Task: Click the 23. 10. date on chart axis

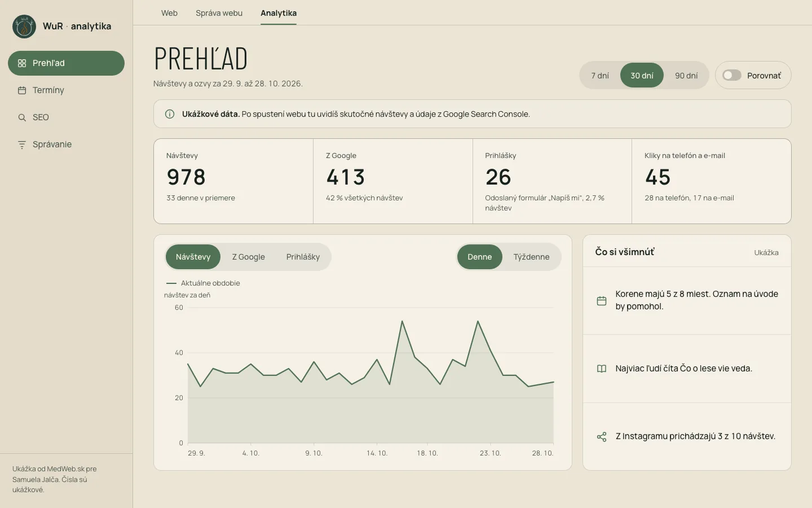Action: click(490, 453)
